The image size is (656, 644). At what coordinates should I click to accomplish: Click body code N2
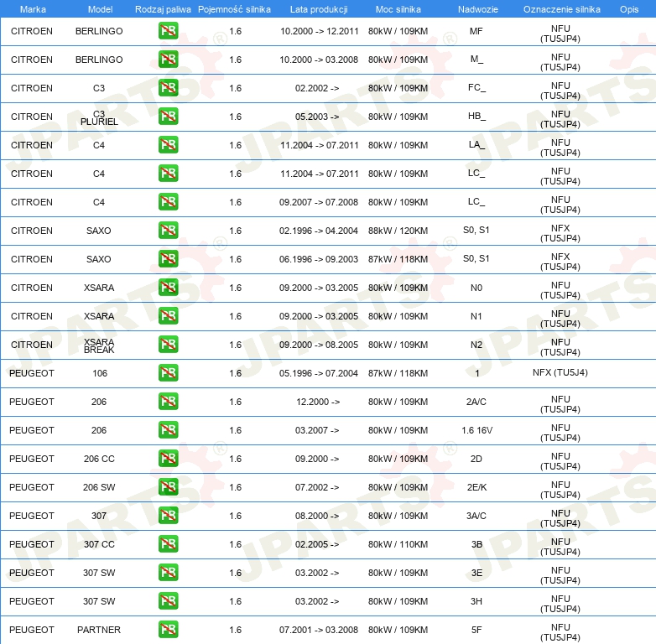point(476,345)
